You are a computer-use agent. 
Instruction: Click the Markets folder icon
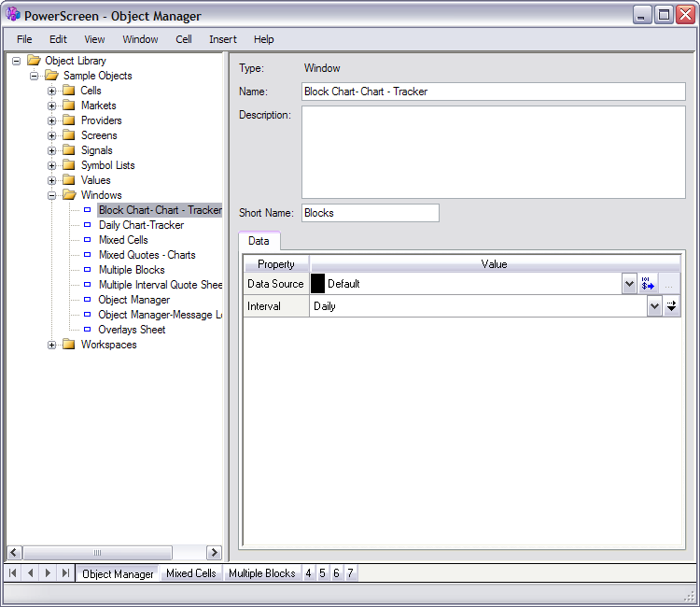[68, 106]
